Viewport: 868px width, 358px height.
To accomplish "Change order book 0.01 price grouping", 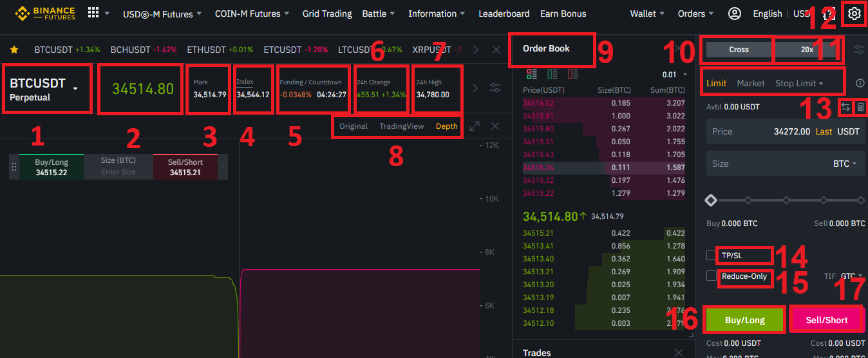I will click(674, 75).
